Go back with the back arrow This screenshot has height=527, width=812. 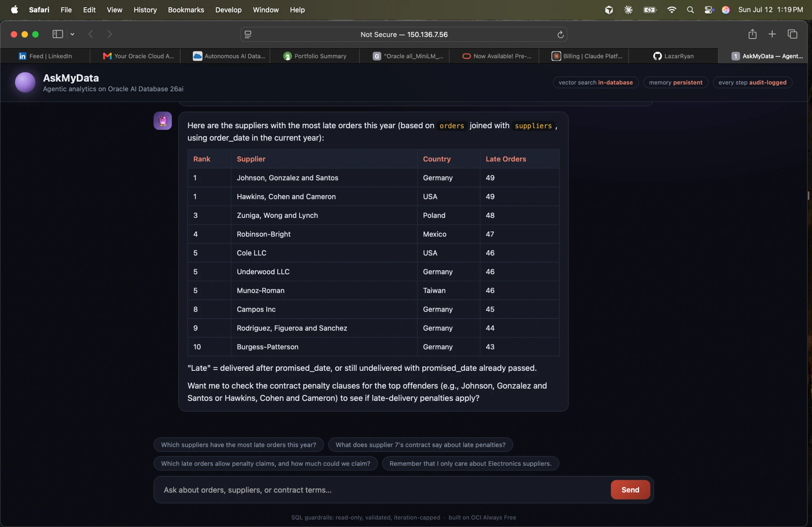pyautogui.click(x=91, y=34)
